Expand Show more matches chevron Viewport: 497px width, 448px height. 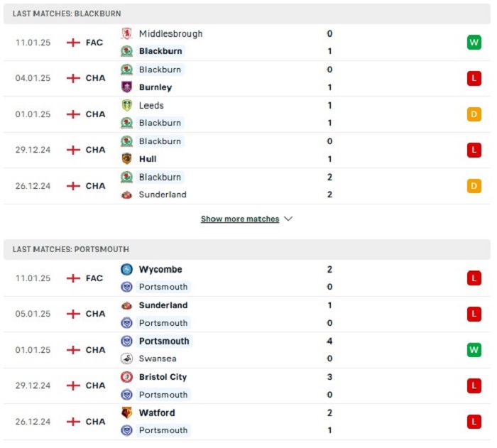pyautogui.click(x=288, y=219)
